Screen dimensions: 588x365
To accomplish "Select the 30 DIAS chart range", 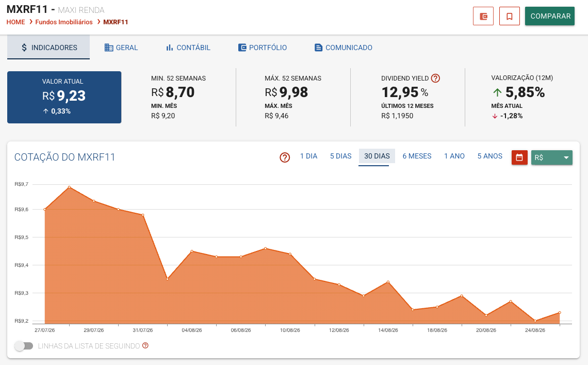I will (x=377, y=156).
